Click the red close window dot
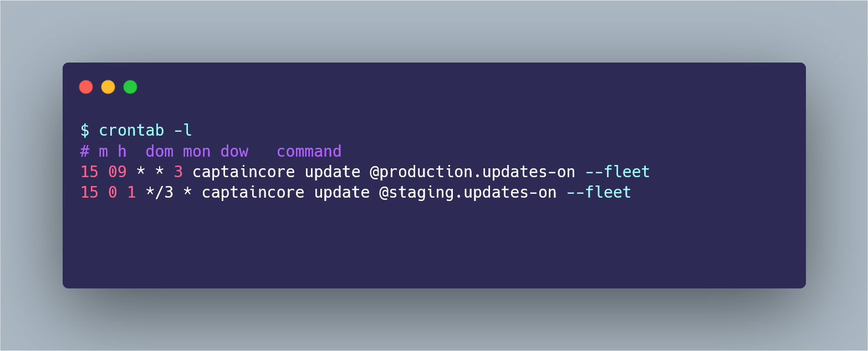The image size is (868, 351). pyautogui.click(x=86, y=87)
